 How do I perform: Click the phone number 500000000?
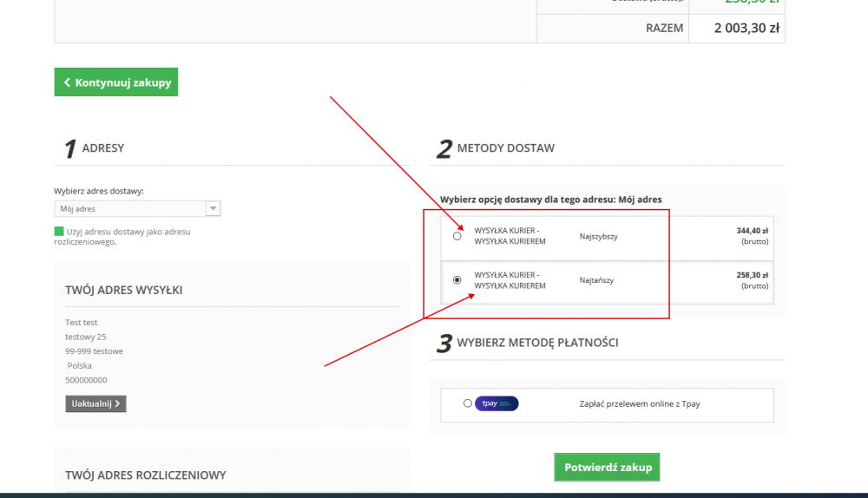pos(86,380)
